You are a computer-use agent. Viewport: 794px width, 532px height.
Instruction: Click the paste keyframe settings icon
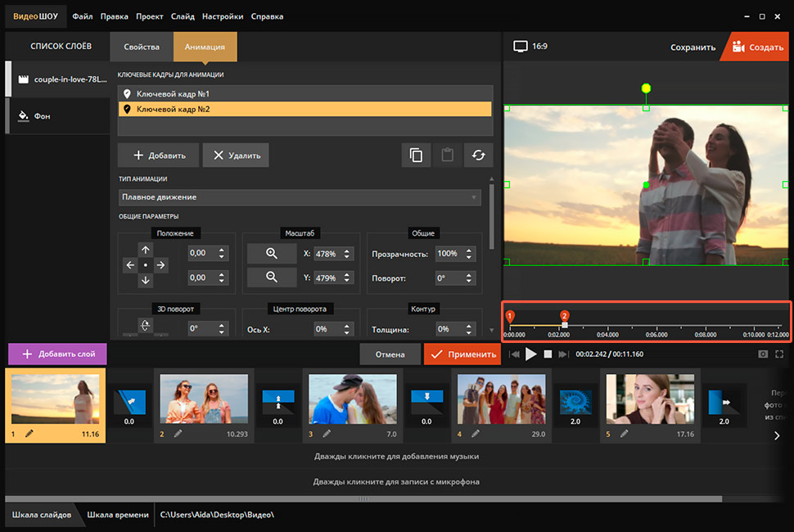click(x=447, y=156)
